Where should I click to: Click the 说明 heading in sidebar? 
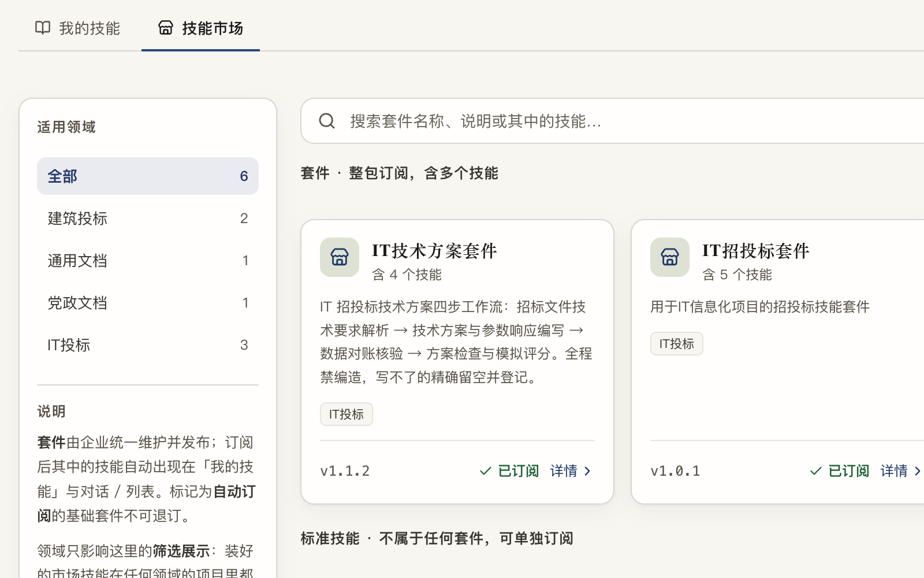click(x=51, y=412)
